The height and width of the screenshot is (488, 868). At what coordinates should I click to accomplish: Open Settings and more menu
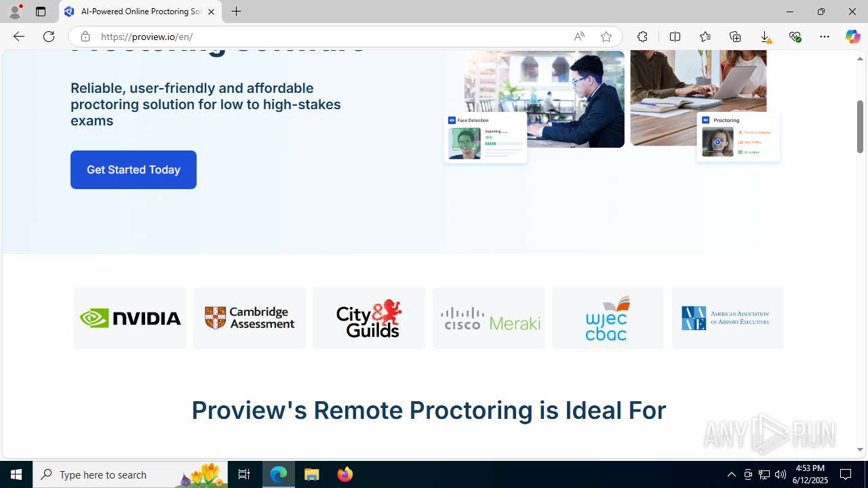(x=825, y=37)
